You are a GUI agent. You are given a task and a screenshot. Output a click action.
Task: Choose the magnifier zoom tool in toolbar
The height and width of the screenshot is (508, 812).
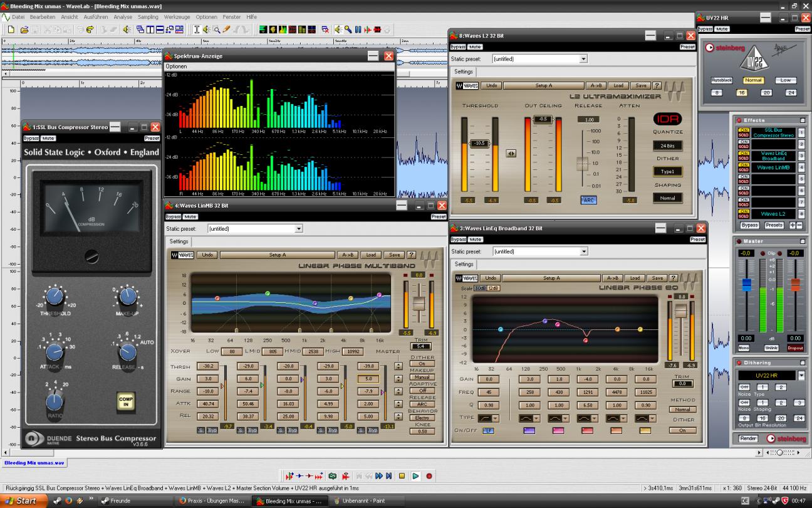coord(216,29)
